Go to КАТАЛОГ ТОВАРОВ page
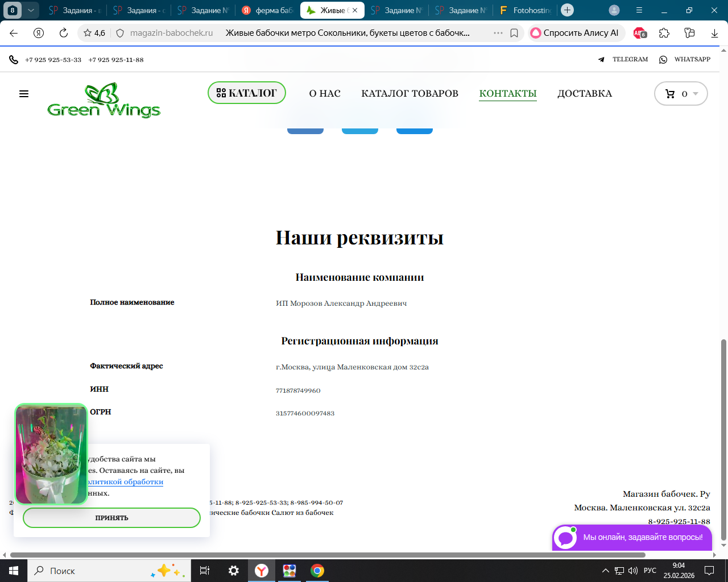Screen dimensions: 728x582 tap(409, 93)
